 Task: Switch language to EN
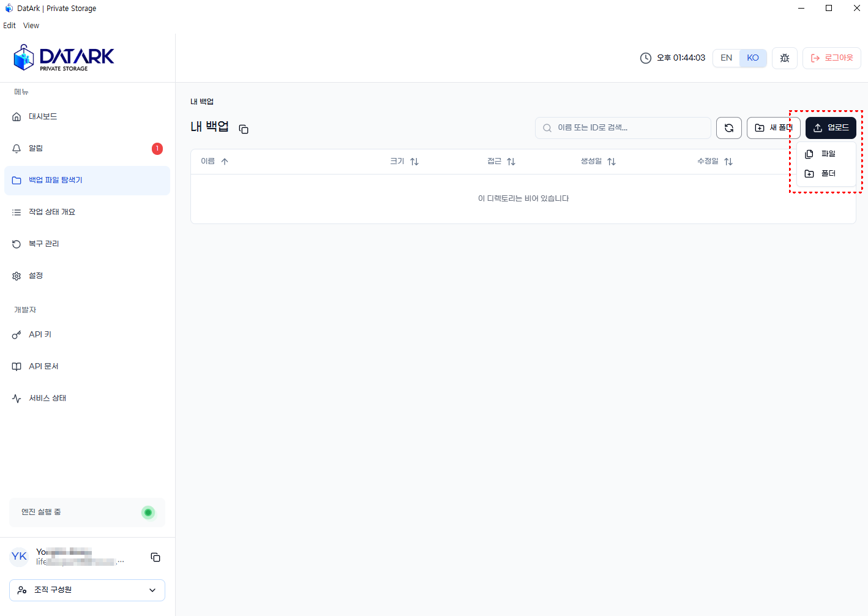coord(727,58)
